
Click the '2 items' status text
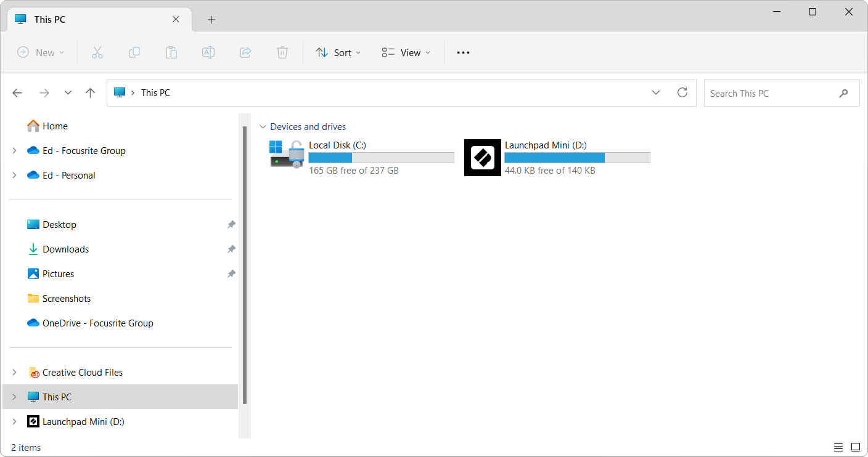(26, 448)
